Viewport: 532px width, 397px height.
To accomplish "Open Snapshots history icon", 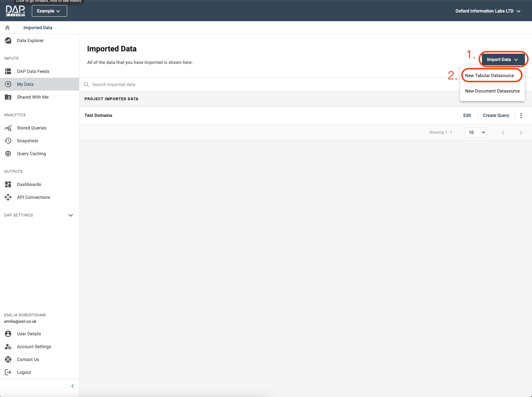I will tap(8, 141).
